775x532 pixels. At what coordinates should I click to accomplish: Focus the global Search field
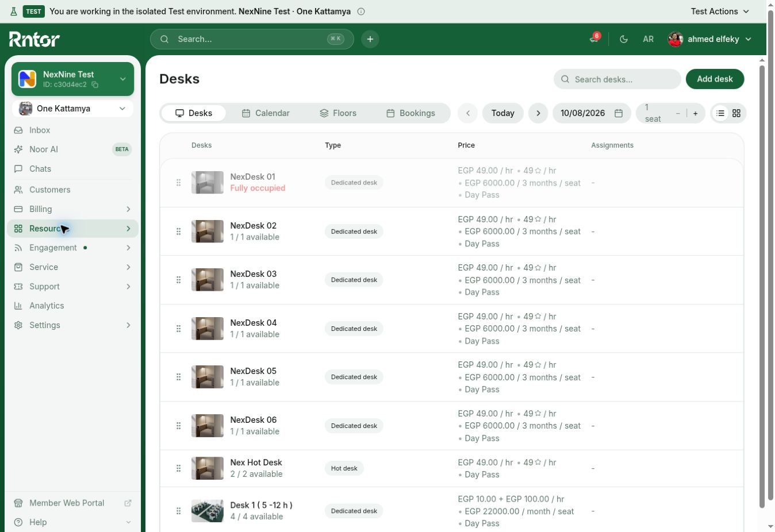point(252,39)
